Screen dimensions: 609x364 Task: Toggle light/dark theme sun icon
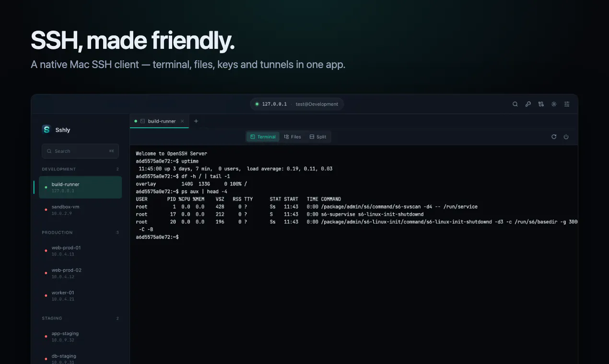point(554,104)
